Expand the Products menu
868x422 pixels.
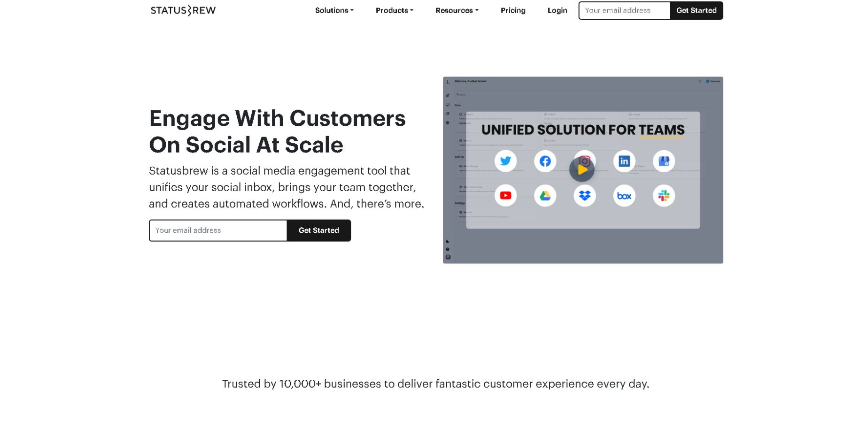395,10
